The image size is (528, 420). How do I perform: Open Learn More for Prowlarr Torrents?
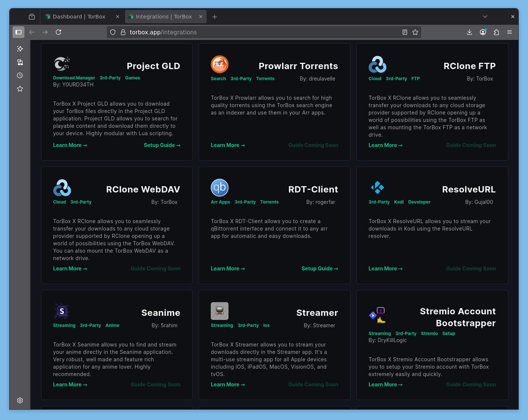point(228,145)
